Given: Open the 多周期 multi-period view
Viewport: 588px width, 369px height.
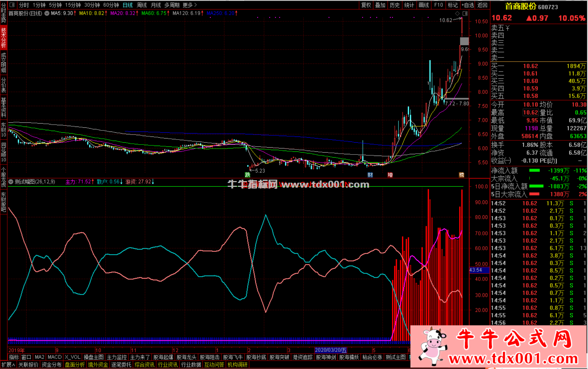Looking at the screenshot, I should tap(172, 5).
